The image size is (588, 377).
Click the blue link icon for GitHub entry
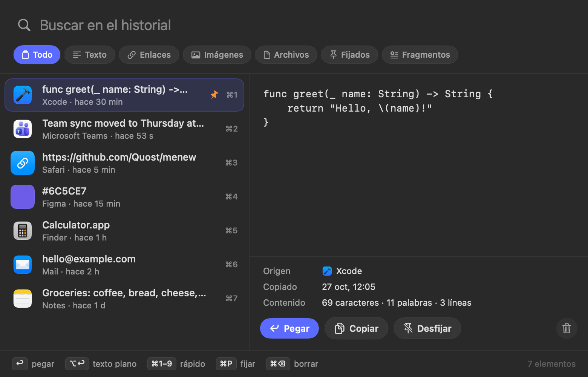pyautogui.click(x=23, y=163)
